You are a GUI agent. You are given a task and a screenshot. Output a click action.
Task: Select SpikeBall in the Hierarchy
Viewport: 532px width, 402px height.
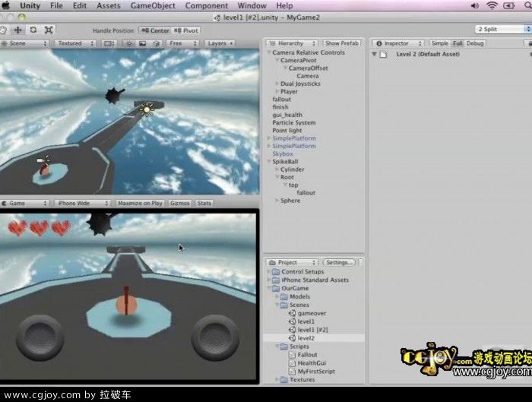click(x=285, y=162)
